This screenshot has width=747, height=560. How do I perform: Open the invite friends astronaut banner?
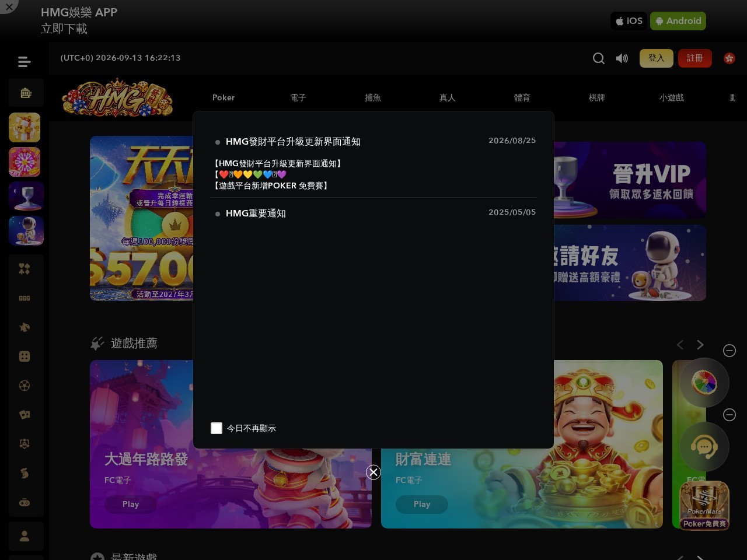coord(630,263)
